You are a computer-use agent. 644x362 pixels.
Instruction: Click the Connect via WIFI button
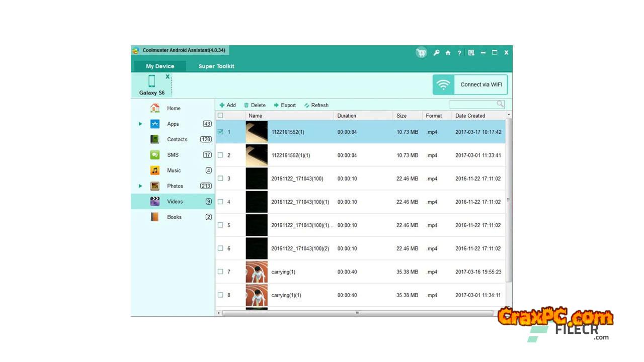pyautogui.click(x=470, y=84)
